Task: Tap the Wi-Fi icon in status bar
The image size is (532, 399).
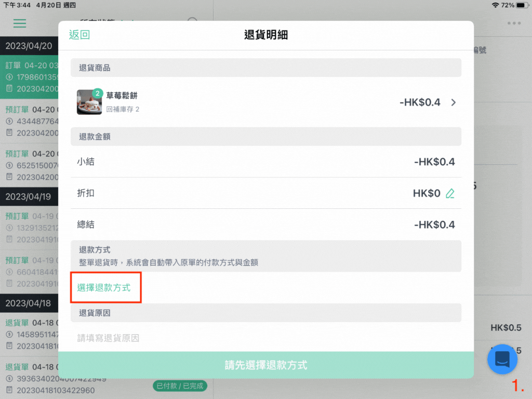Action: (495, 5)
